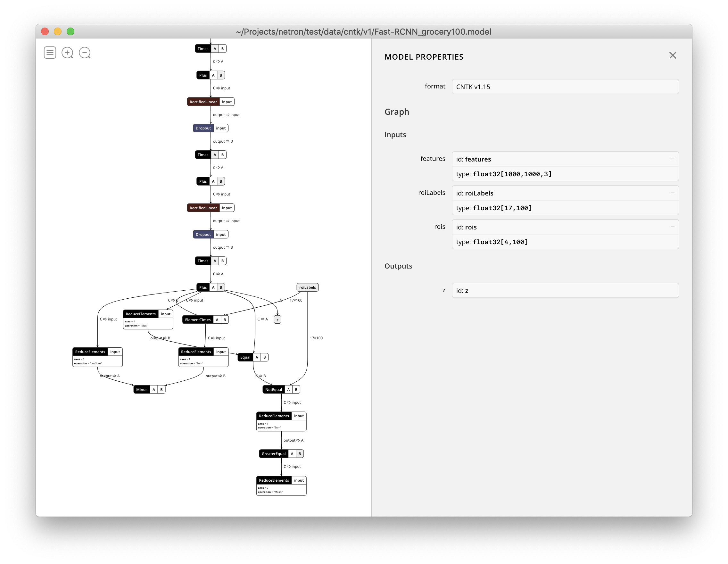Image resolution: width=728 pixels, height=564 pixels.
Task: Click the 'operation = "Mean"' attribute text
Action: coord(270,492)
